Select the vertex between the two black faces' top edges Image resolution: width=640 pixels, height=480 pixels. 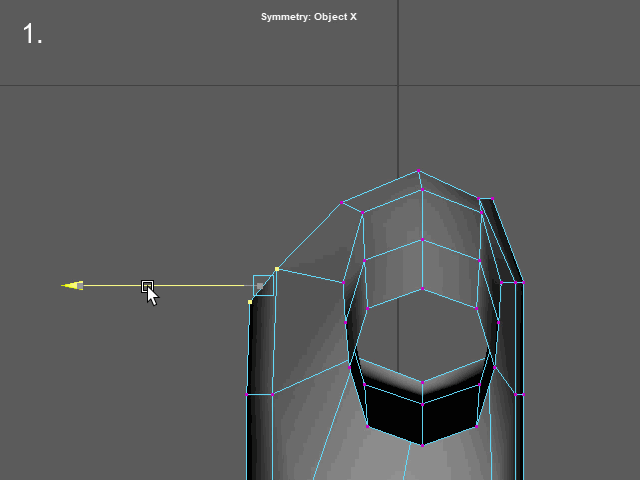point(422,405)
